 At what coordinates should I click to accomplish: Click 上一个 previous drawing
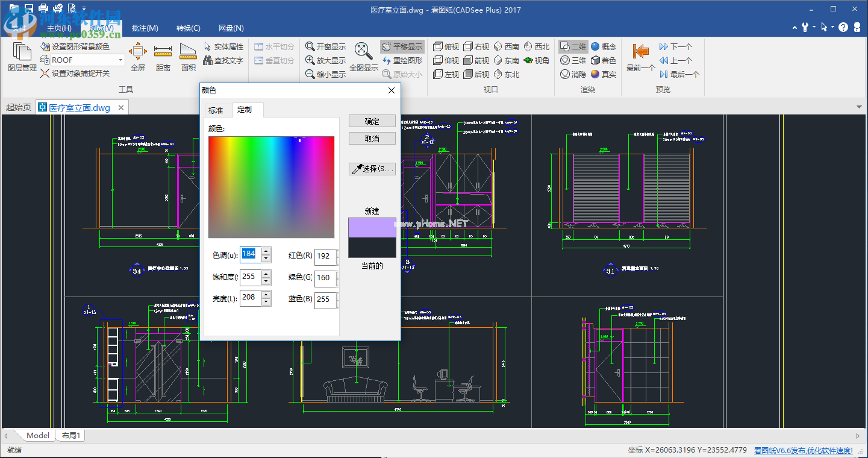point(676,60)
